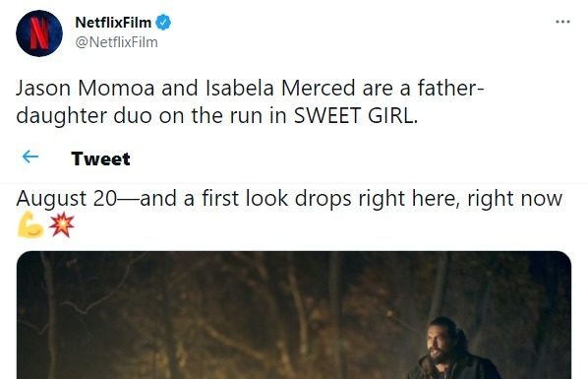This screenshot has height=379, width=588.
Task: Click the words 'right now' ending the tweet
Action: click(x=514, y=198)
